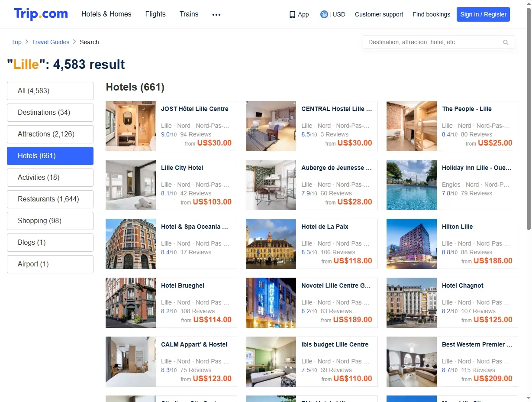Select Blogs (1) filter

50,243
